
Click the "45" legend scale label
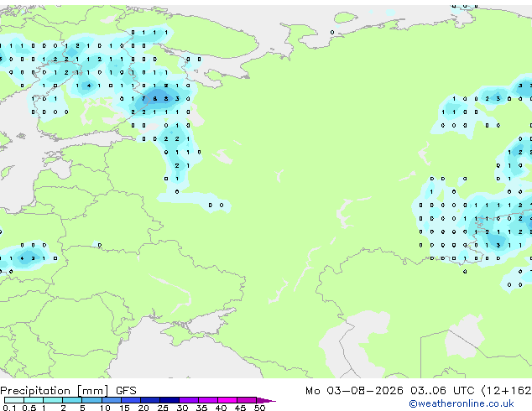point(240,408)
